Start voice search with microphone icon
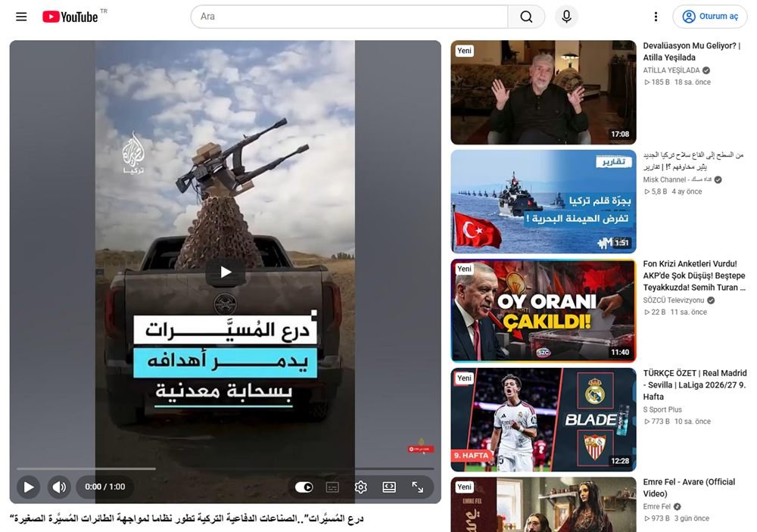The height and width of the screenshot is (532, 757). click(x=566, y=17)
